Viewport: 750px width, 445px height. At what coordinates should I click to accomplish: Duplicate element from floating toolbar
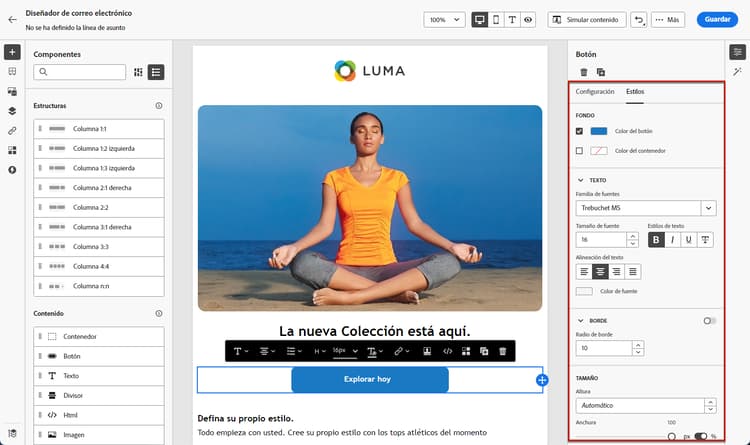(x=484, y=351)
